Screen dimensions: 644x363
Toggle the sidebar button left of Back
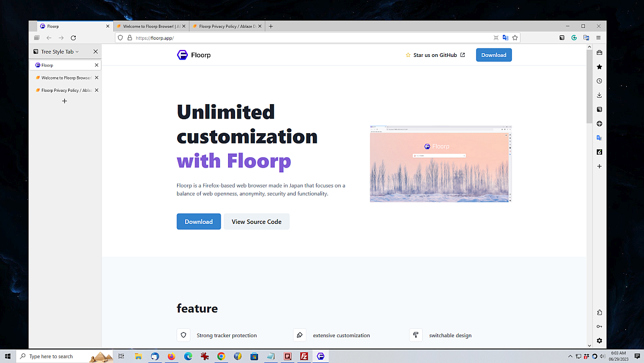pyautogui.click(x=36, y=38)
